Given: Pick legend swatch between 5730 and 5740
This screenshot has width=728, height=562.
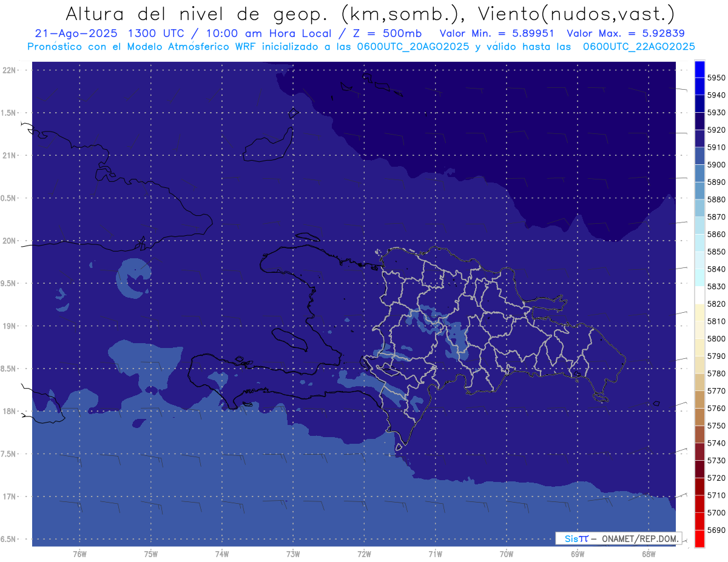Looking at the screenshot, I should click(x=699, y=452).
